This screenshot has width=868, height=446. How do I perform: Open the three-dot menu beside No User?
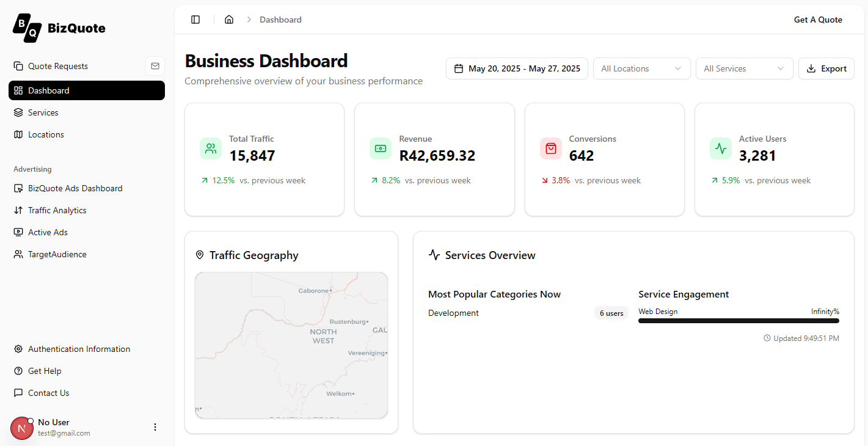click(x=155, y=426)
